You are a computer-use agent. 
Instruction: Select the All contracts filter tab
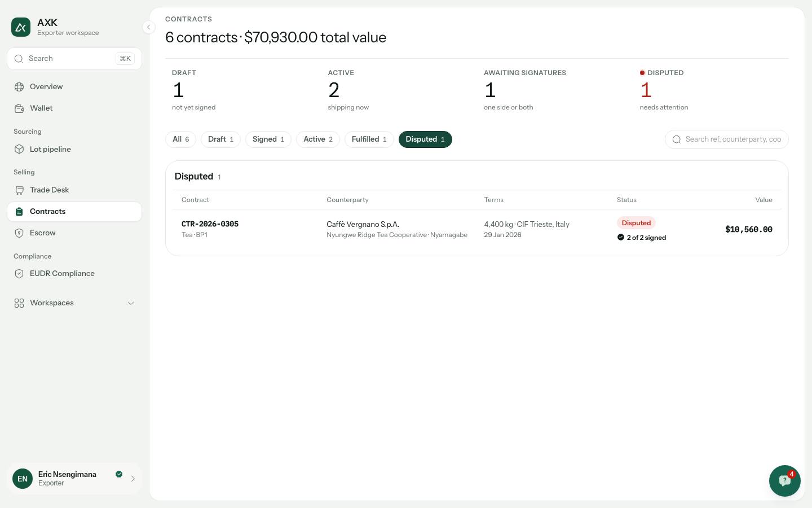[x=180, y=139]
